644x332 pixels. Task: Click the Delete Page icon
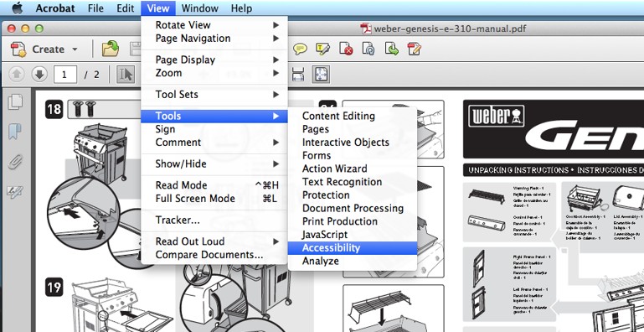click(x=346, y=49)
